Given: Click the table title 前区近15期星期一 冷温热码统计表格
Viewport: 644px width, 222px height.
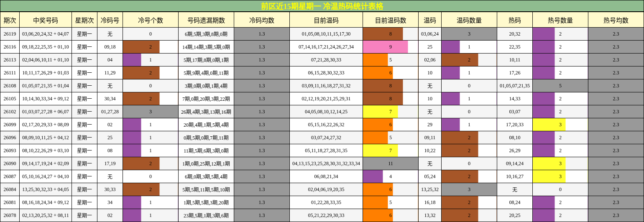Looking at the screenshot, I should tap(322, 6).
